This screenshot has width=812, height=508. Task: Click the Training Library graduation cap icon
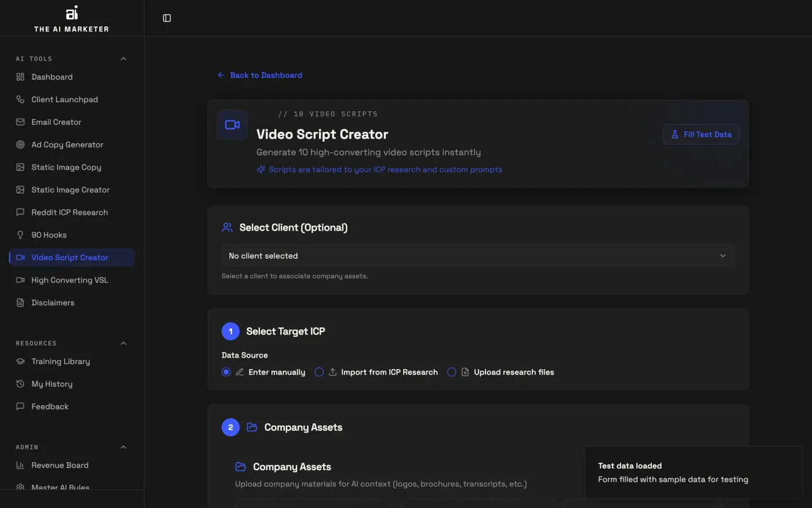click(x=20, y=361)
